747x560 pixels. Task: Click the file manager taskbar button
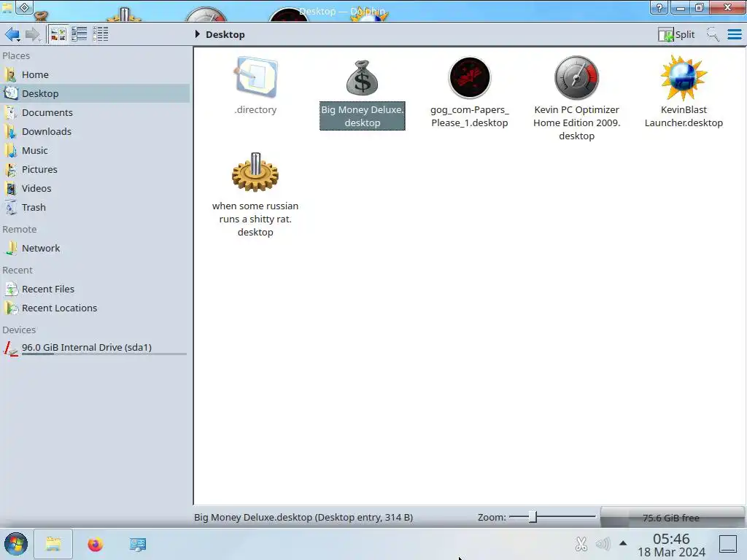(53, 544)
